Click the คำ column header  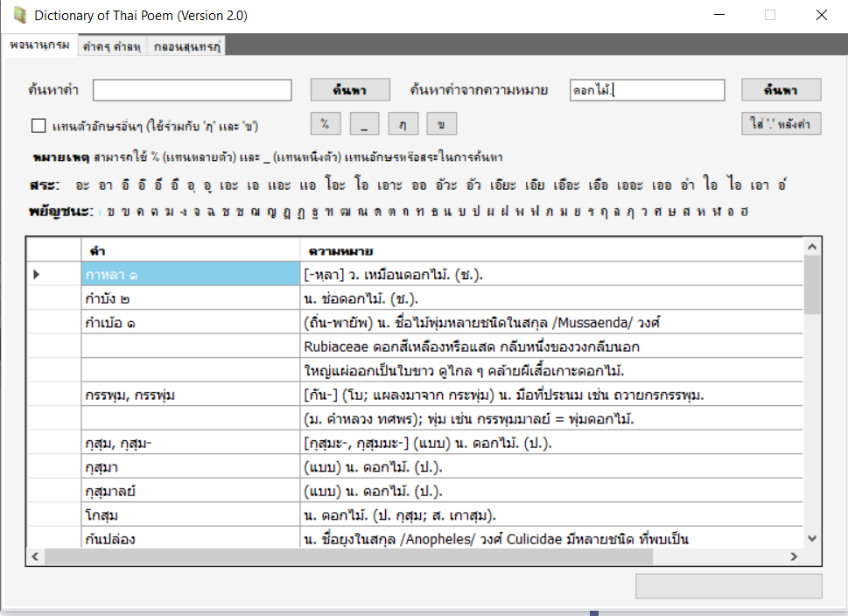pos(190,250)
